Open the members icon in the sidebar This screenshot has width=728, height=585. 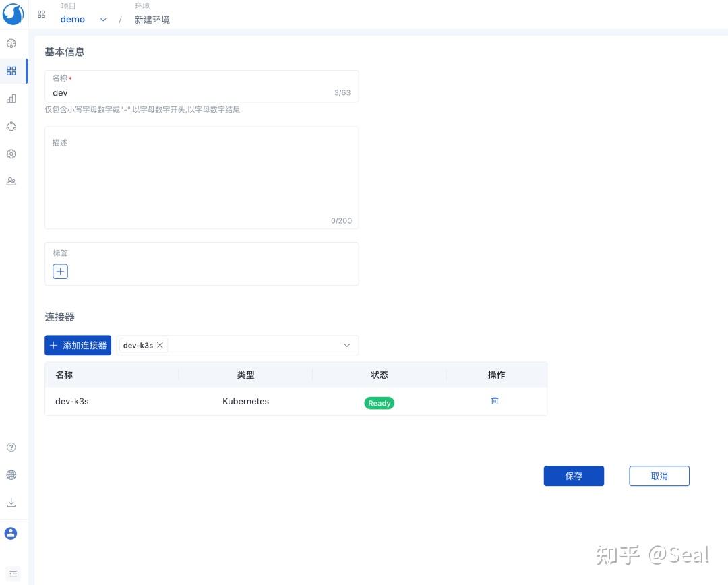click(11, 181)
